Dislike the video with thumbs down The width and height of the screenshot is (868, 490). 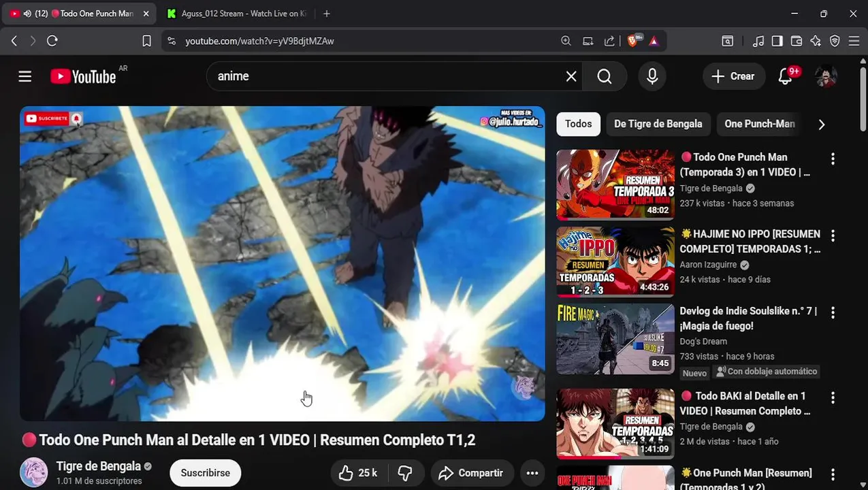[406, 473]
